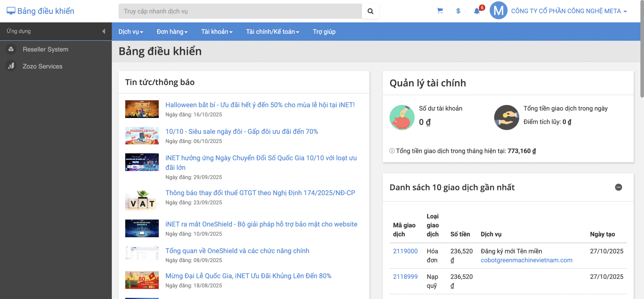Click the VAT news thumbnail

point(142,201)
